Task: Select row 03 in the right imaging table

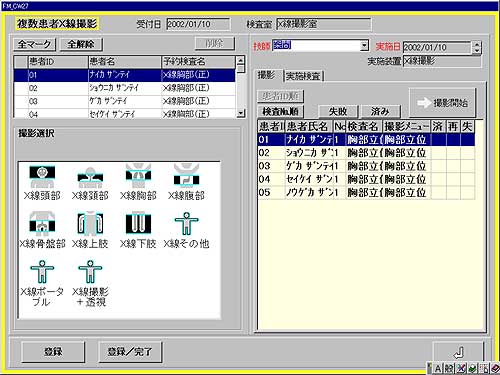Action: coord(366,166)
